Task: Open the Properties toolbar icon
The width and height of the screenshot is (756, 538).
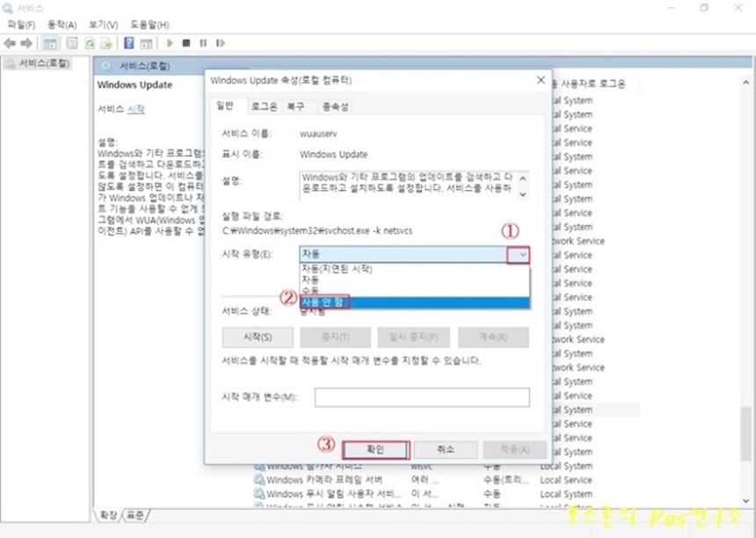Action: tap(72, 43)
